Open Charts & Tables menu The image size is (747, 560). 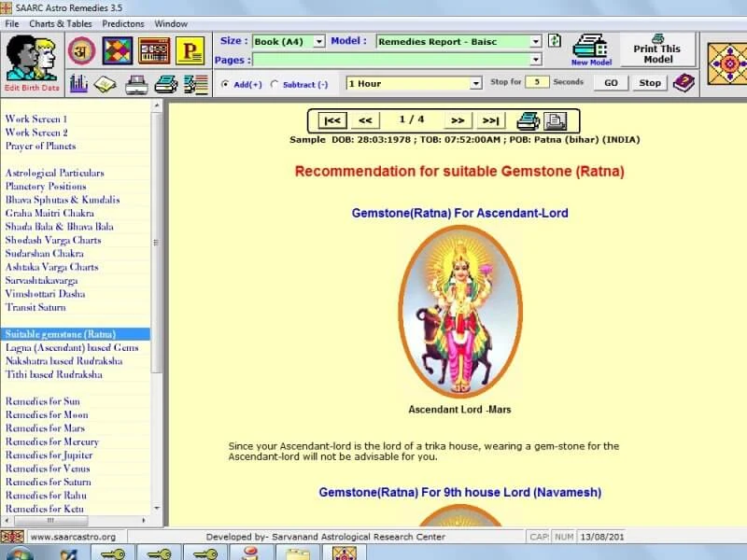pos(61,24)
